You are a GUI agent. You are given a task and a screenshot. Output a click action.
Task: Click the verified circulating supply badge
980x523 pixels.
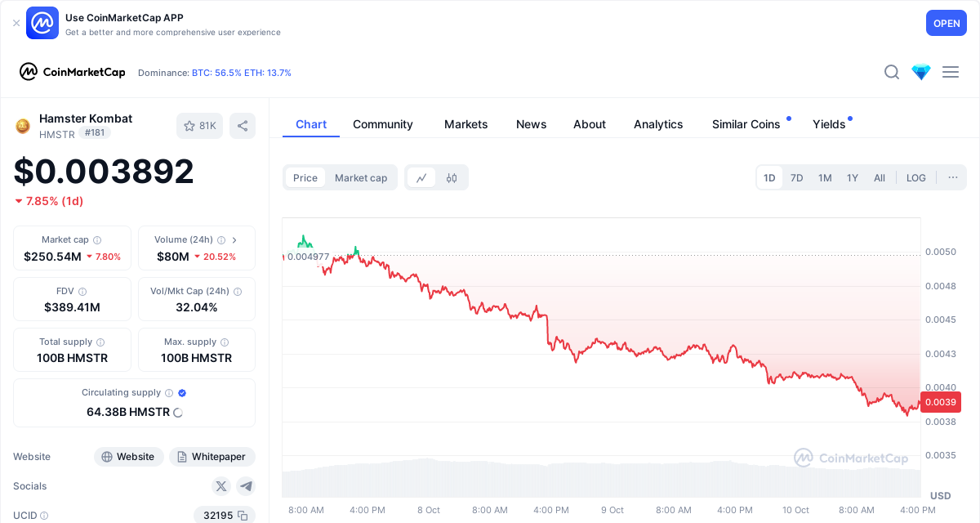(x=182, y=393)
